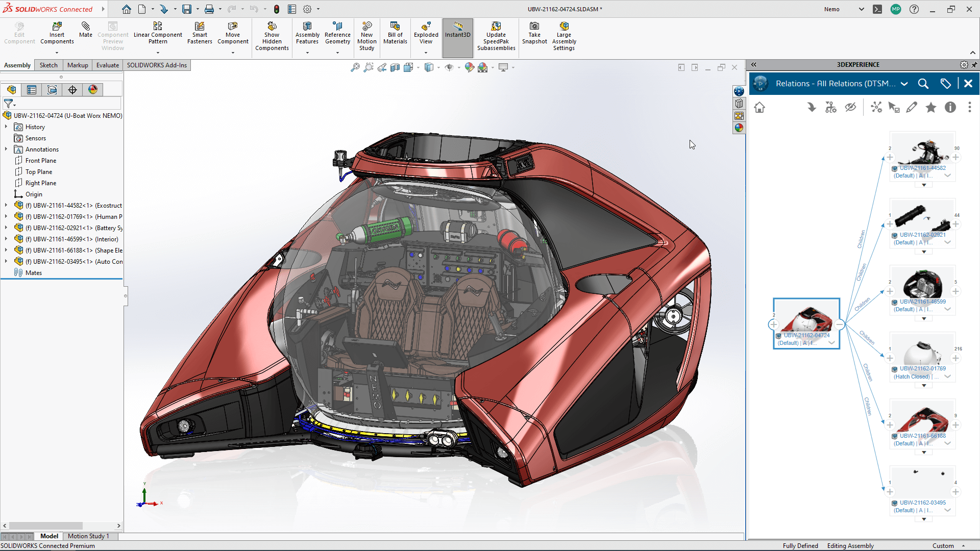Screen dimensions: 980x551
Task: Open SOLIDWORKS Add-Ins tab
Action: coord(157,65)
